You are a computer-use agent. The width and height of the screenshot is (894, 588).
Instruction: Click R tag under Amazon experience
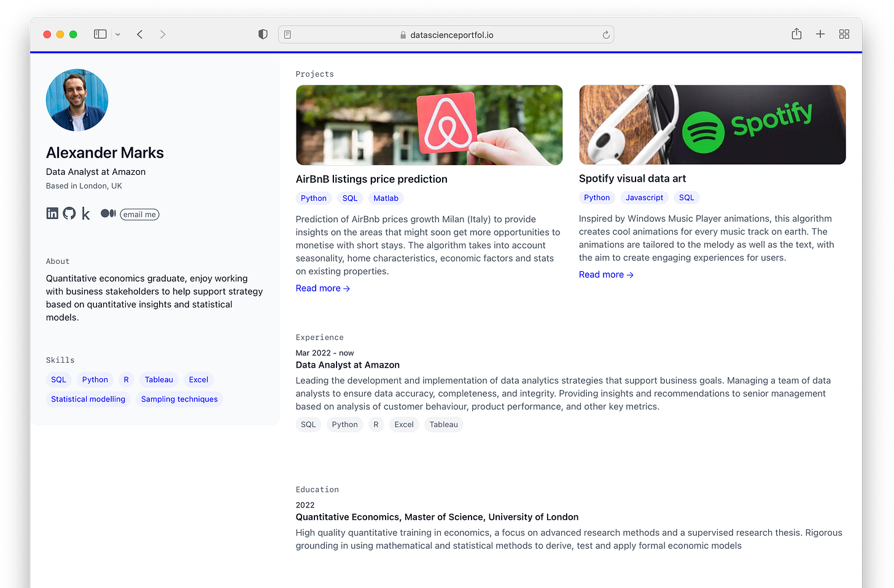(x=376, y=425)
